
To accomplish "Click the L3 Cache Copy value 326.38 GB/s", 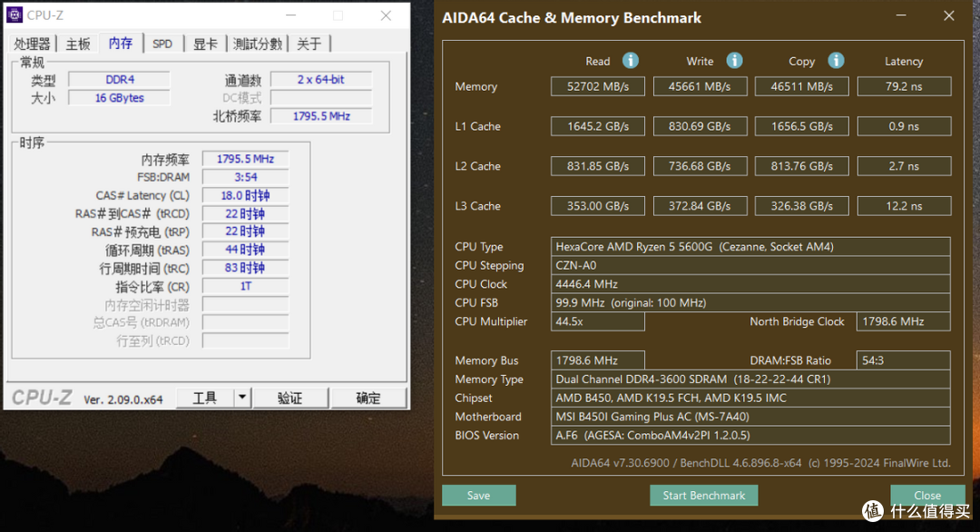I will point(802,206).
